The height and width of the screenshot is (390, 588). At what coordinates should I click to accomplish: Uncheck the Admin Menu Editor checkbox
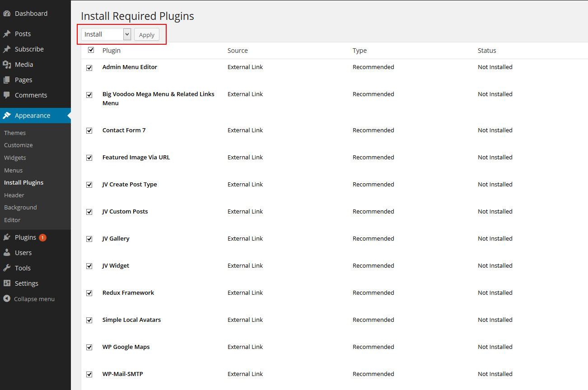point(89,68)
